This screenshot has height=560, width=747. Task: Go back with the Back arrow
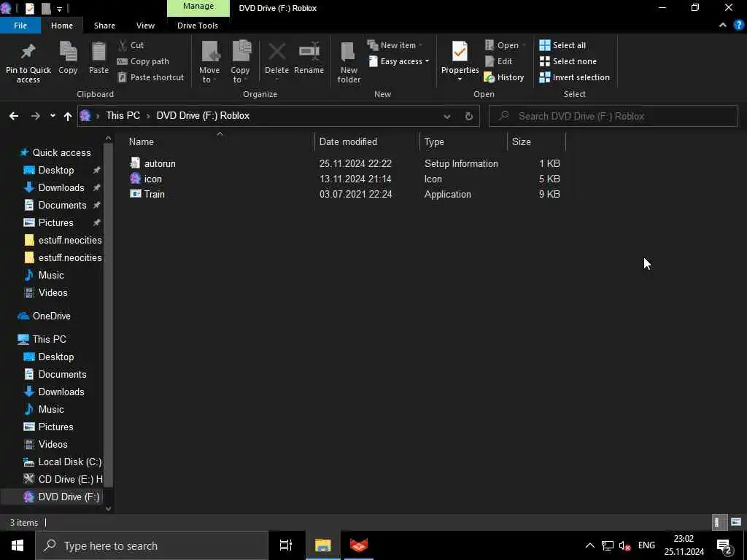14,116
